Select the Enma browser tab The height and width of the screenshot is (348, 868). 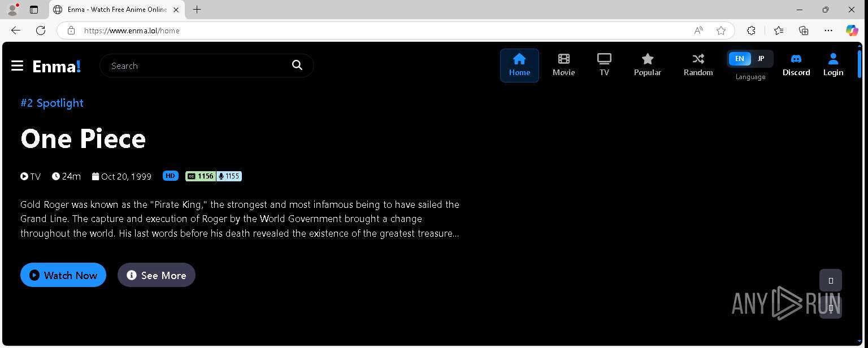(117, 10)
